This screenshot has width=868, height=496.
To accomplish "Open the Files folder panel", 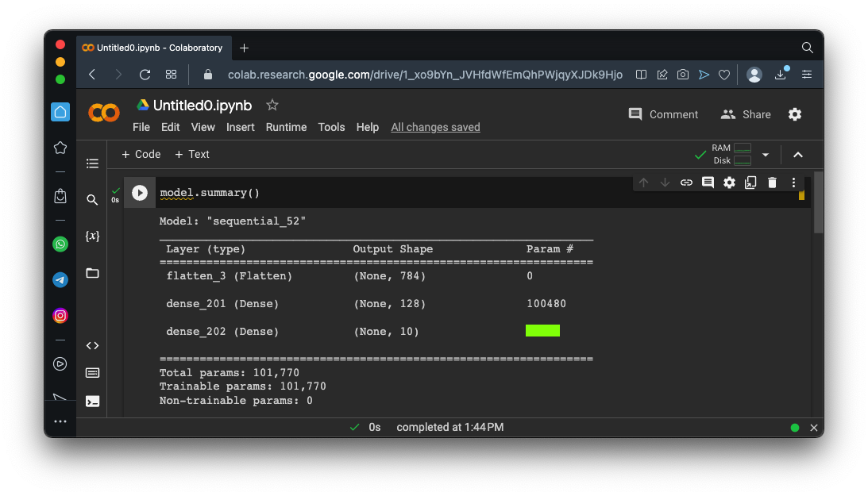I will [x=92, y=273].
